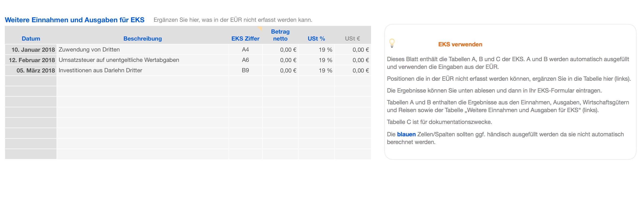Click the EKS verwenden heading
Image resolution: width=644 pixels, height=203 pixels.
(x=460, y=44)
